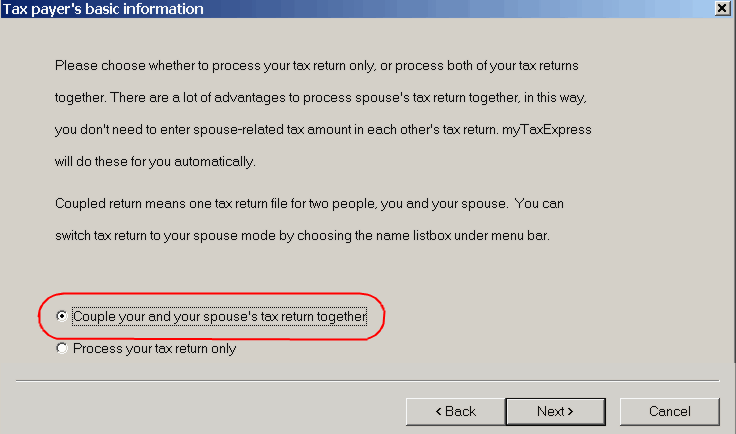This screenshot has width=736, height=434.
Task: Click the line "will do these for you automatically."
Action: click(x=155, y=161)
